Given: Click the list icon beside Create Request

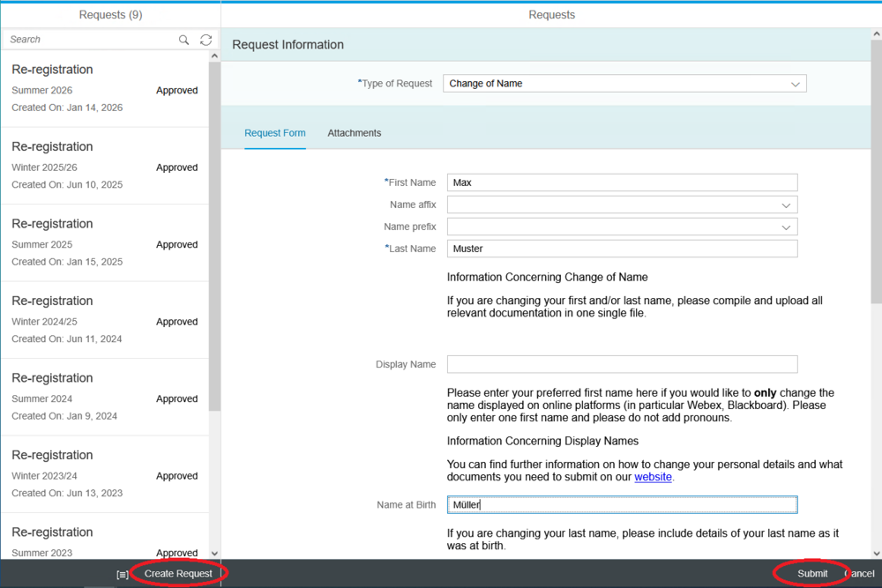Looking at the screenshot, I should point(123,575).
